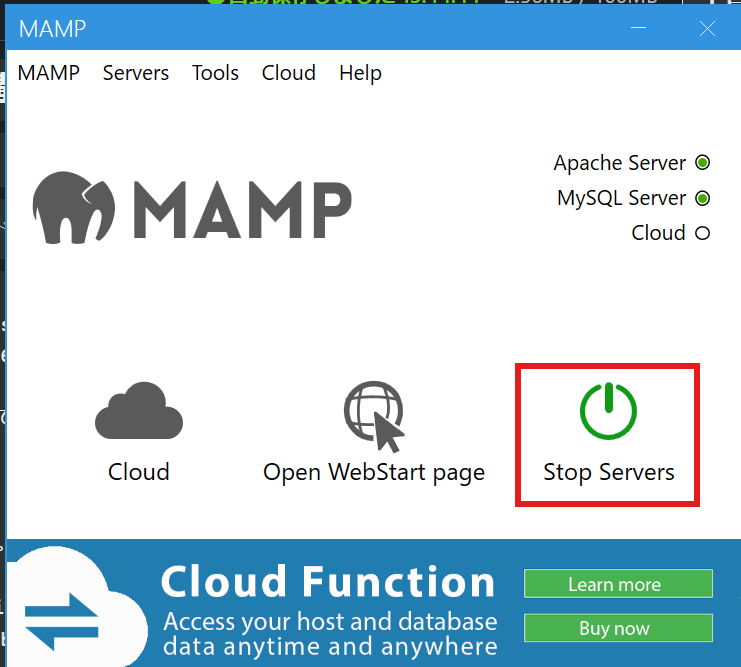Click the Cloud status indicator circle
Screen dimensions: 741x667
702,233
